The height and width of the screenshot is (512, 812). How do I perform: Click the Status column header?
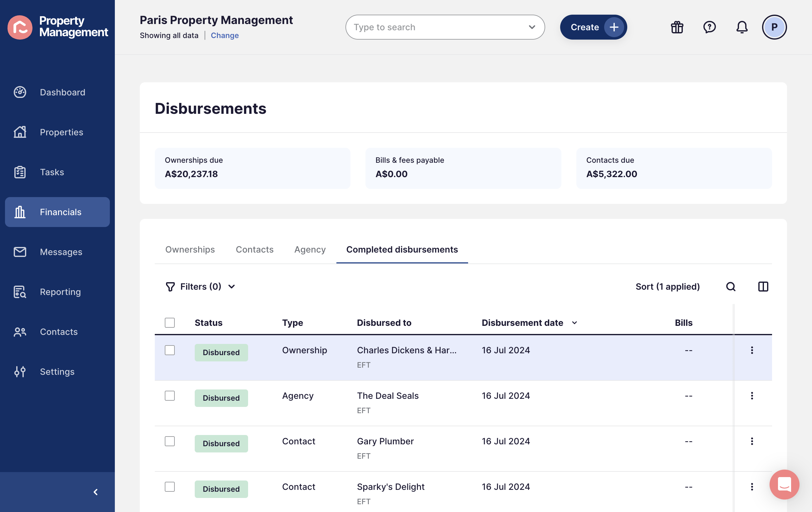tap(208, 323)
